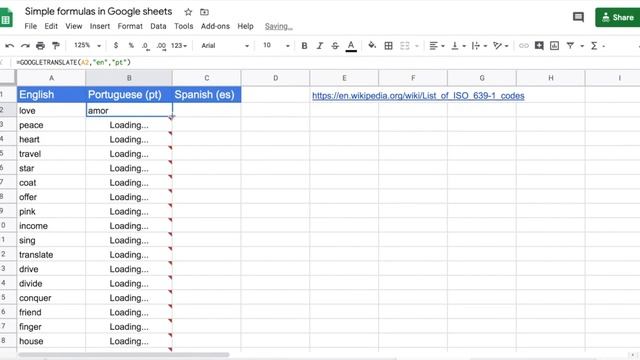Image resolution: width=640 pixels, height=360 pixels.
Task: Select the Paint format tool
Action: (56, 46)
